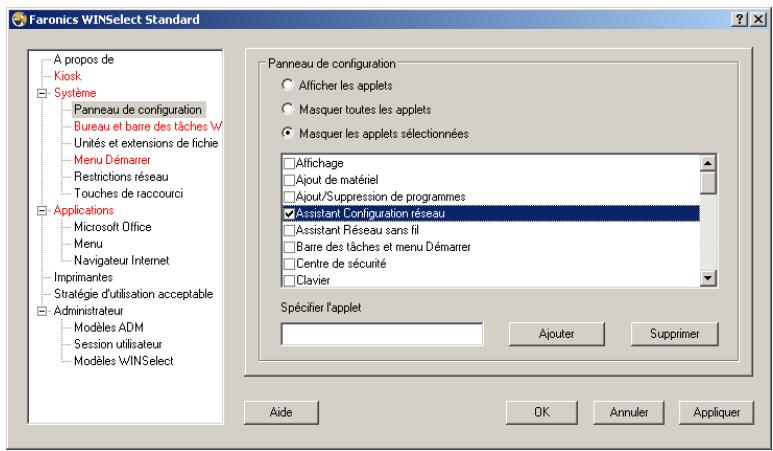
Task: Click the Système tree label
Action: tap(75, 93)
